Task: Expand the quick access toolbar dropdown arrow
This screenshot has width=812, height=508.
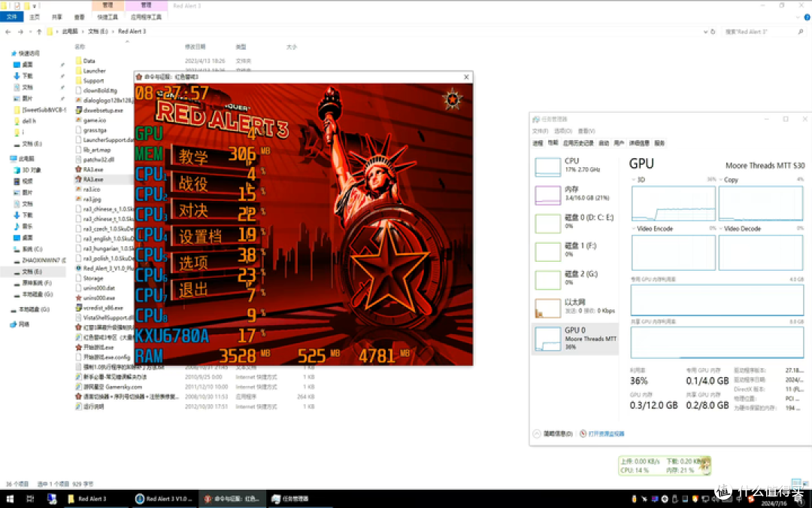Action: point(34,6)
